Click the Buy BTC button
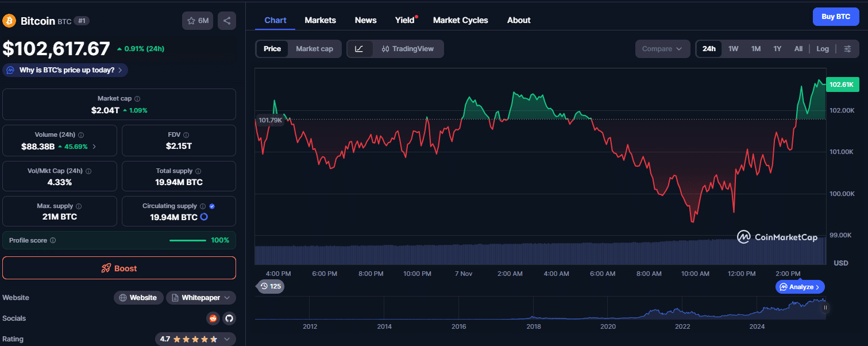This screenshot has height=346, width=868. 835,17
